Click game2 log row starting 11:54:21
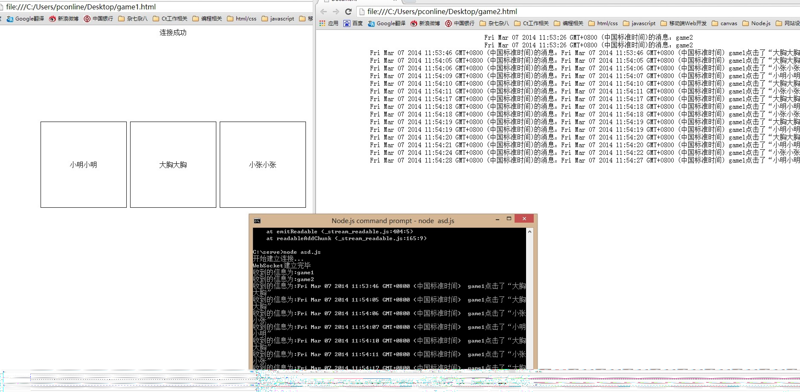This screenshot has height=392, width=800. click(585, 145)
